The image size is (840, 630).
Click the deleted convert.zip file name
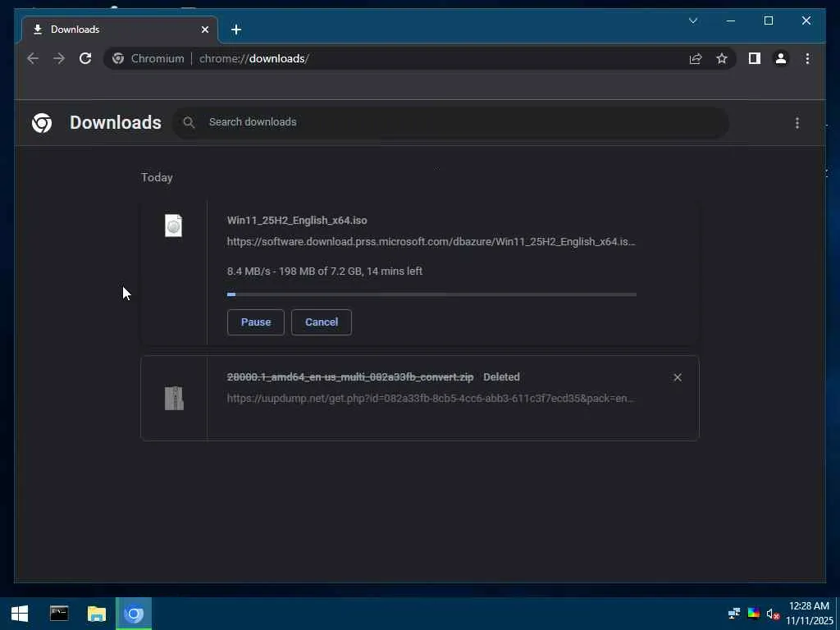(350, 377)
